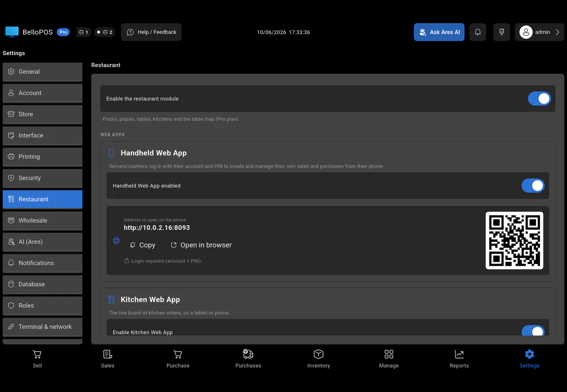Click the Database cylinder icon

[x=11, y=284]
